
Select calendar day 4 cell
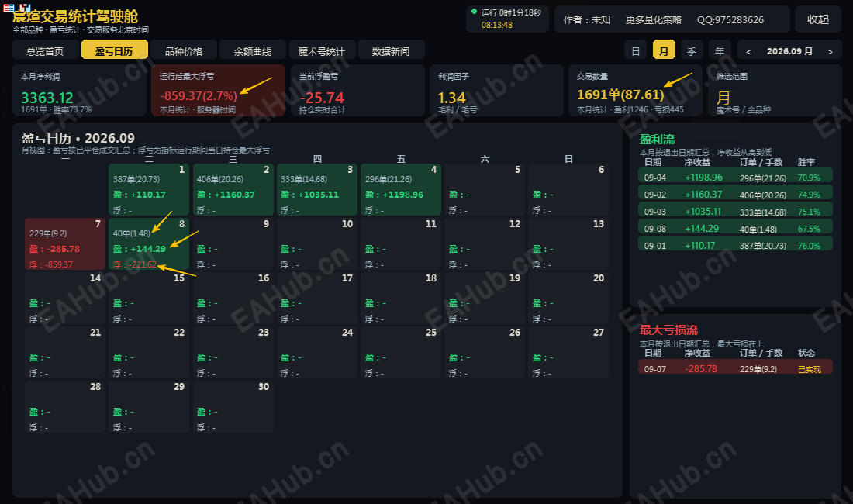401,189
